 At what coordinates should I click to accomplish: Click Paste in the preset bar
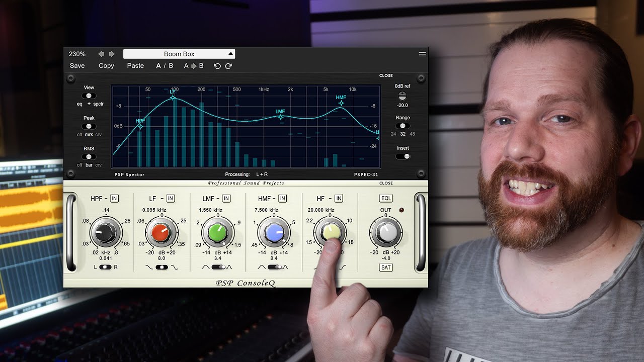pyautogui.click(x=135, y=66)
